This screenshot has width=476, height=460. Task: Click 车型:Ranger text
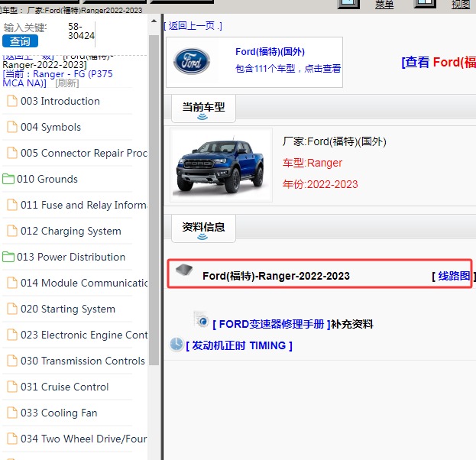[312, 163]
